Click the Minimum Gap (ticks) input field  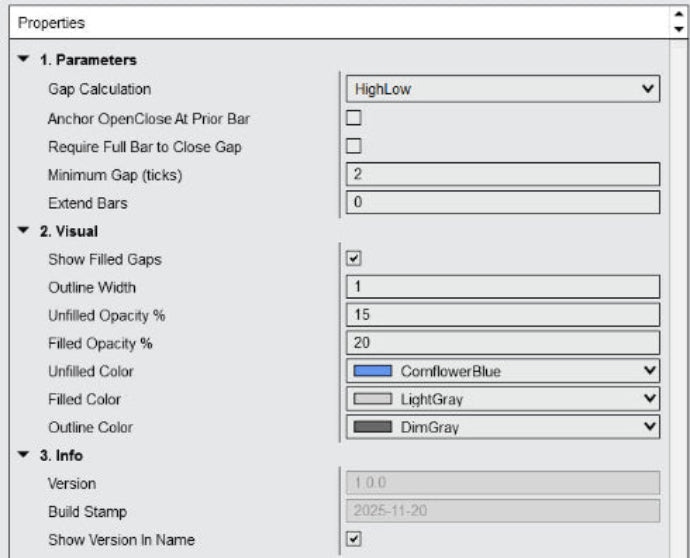point(502,174)
